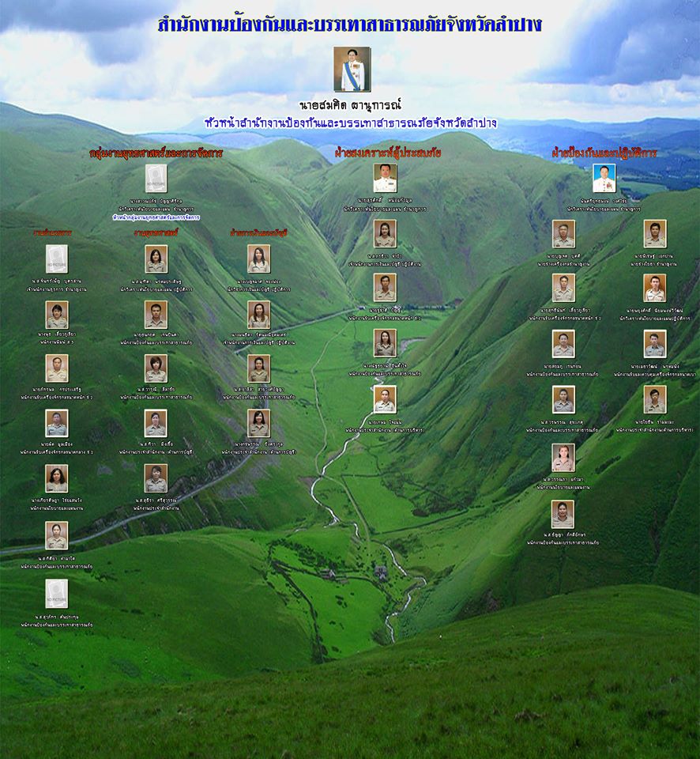Click the director's portrait at the top

352,69
